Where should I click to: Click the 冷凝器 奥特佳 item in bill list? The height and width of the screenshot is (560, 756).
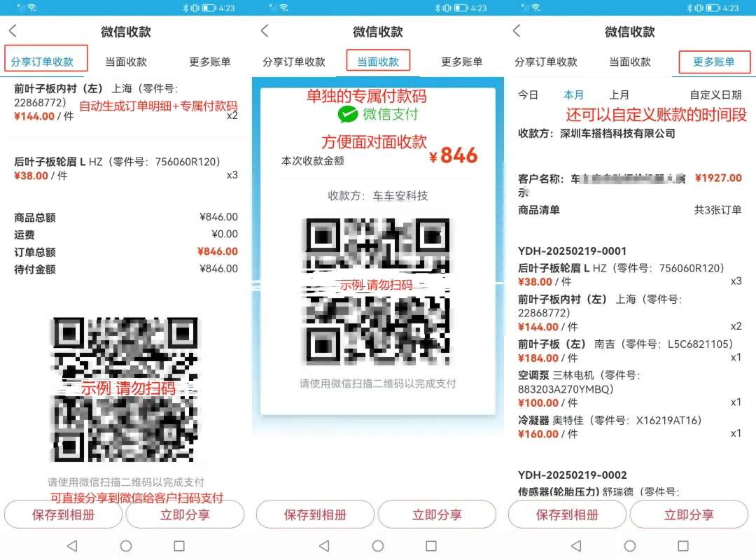tap(629, 427)
